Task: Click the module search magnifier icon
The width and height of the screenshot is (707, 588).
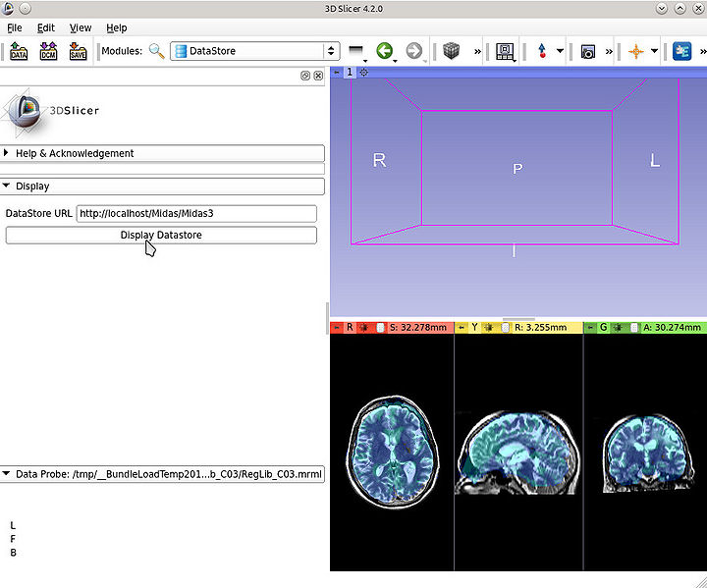Action: pos(157,51)
